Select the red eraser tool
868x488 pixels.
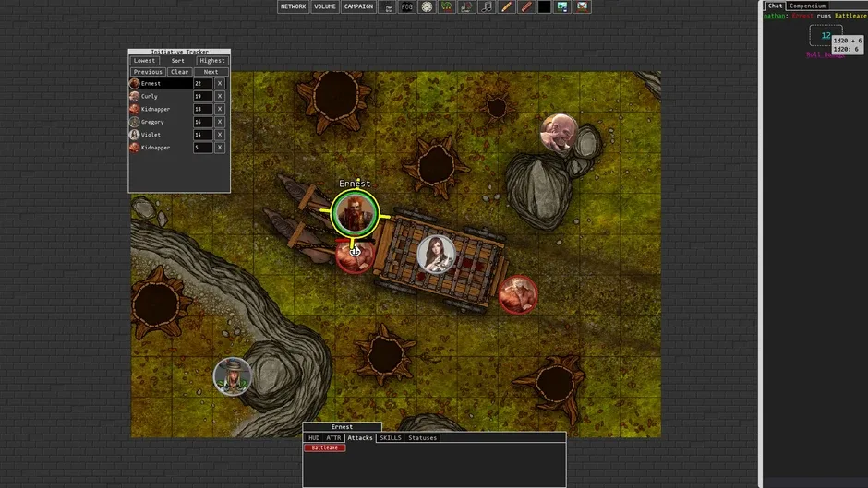point(526,6)
